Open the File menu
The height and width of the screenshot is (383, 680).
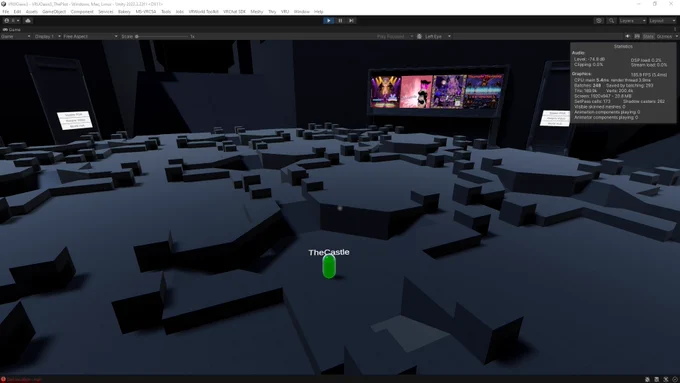click(6, 12)
